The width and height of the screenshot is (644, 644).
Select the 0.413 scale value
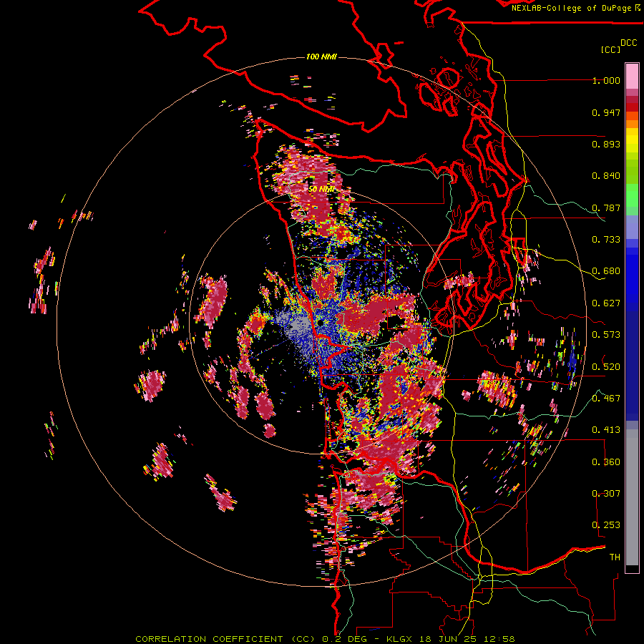(x=606, y=430)
